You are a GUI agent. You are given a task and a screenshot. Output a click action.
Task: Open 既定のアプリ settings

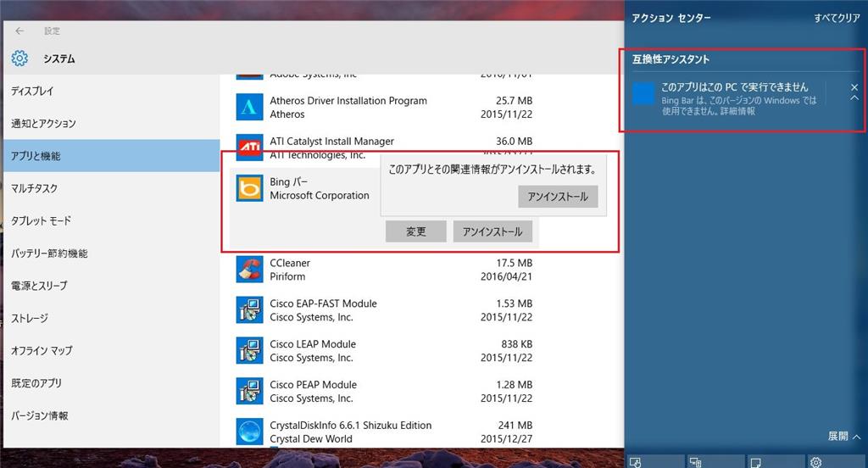[x=111, y=383]
